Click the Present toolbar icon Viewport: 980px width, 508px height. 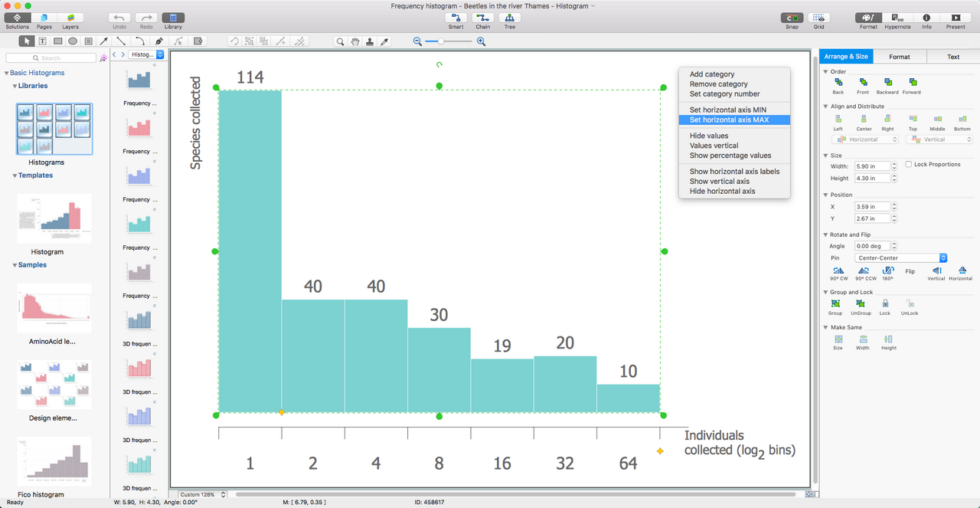tap(955, 18)
